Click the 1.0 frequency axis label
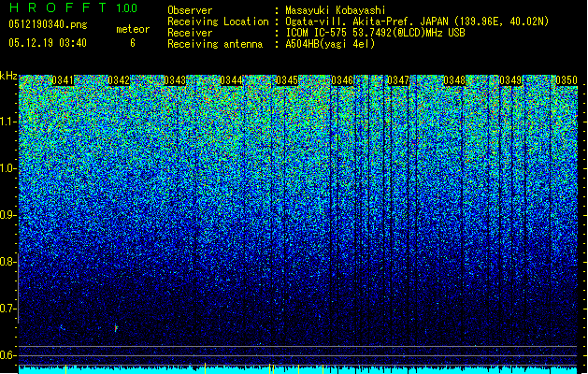Image resolution: width=588 pixels, height=374 pixels. (x=8, y=168)
